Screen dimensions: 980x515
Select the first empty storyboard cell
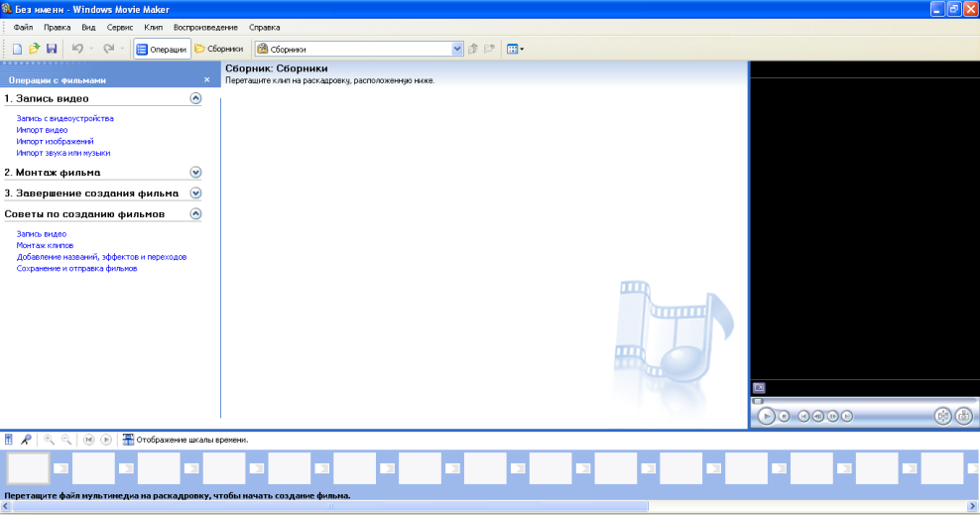point(28,468)
